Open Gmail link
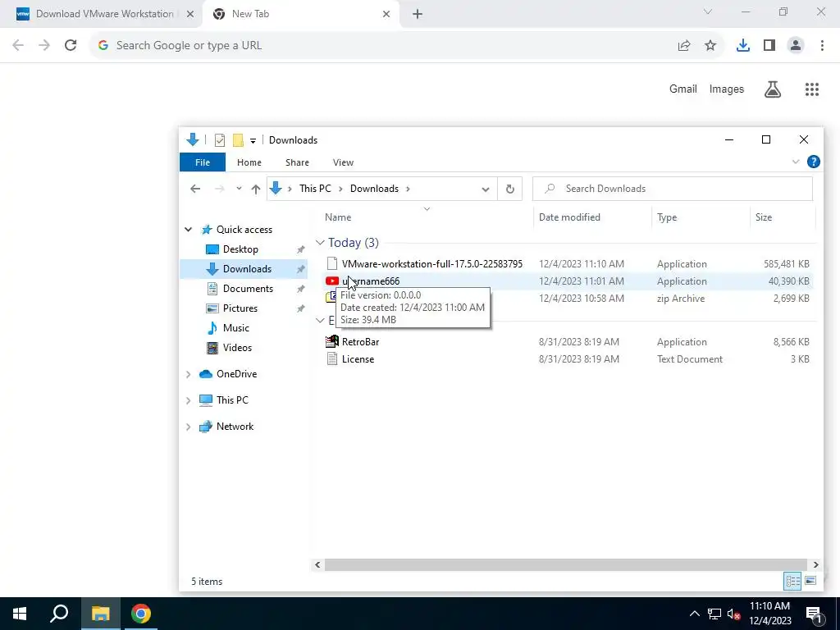 [x=683, y=89]
